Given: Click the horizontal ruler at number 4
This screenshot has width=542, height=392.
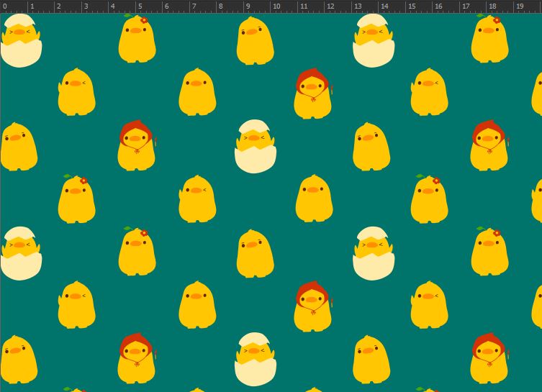Looking at the screenshot, I should pos(113,6).
